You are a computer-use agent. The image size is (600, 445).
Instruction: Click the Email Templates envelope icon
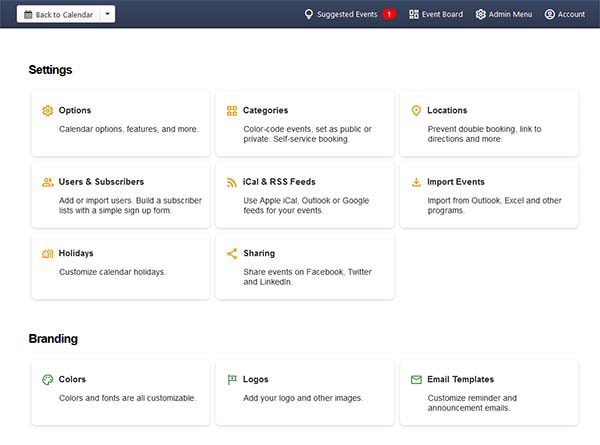[x=416, y=380]
